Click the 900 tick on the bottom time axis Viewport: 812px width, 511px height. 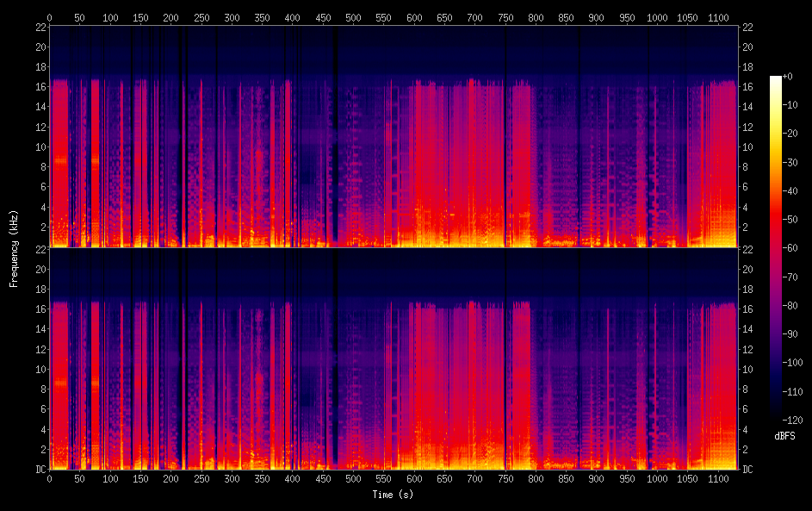[x=597, y=478]
